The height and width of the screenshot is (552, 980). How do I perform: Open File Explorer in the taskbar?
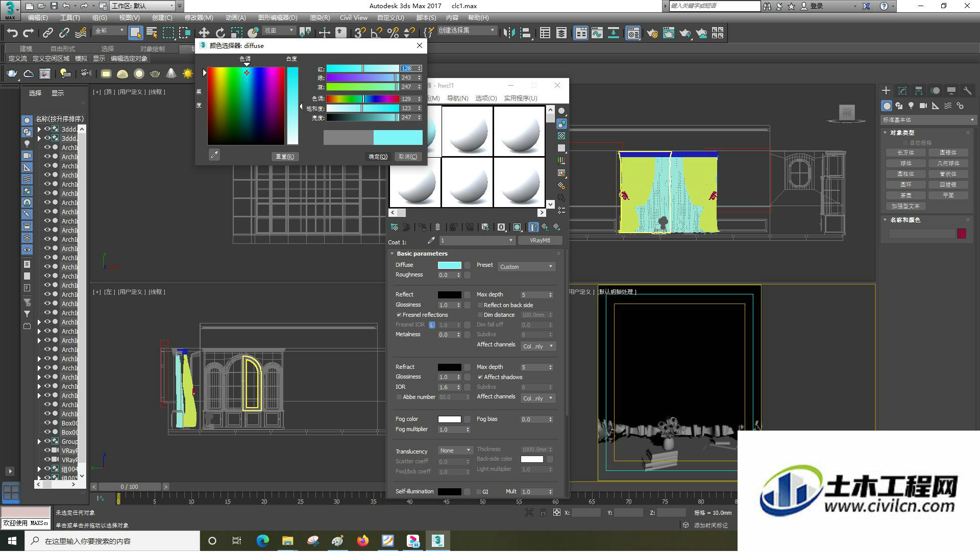pos(287,541)
